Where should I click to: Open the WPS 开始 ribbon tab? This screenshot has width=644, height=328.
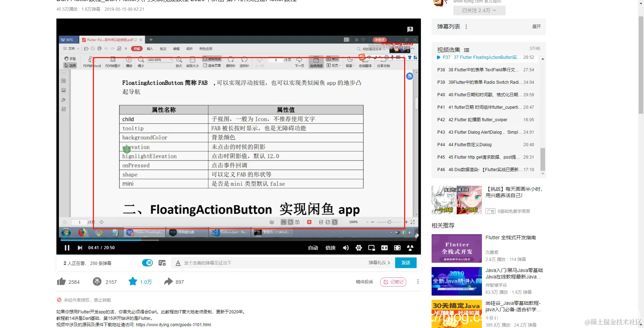pos(137,48)
